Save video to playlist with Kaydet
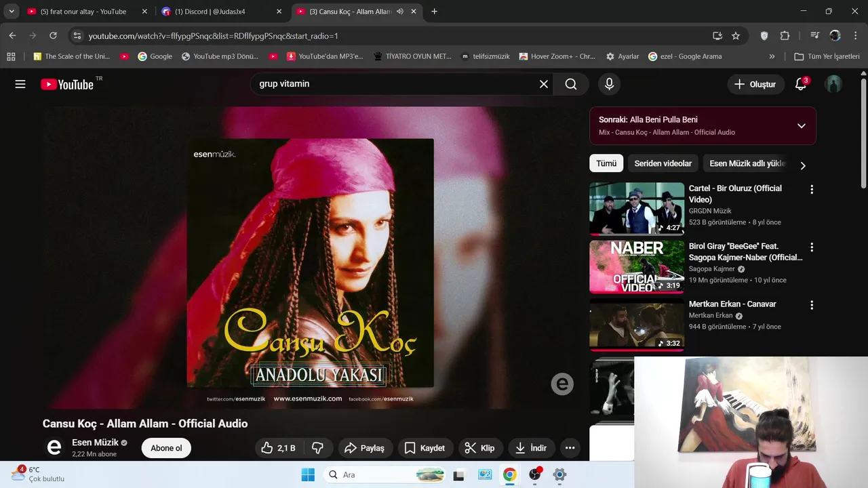The width and height of the screenshot is (868, 488). tap(425, 448)
